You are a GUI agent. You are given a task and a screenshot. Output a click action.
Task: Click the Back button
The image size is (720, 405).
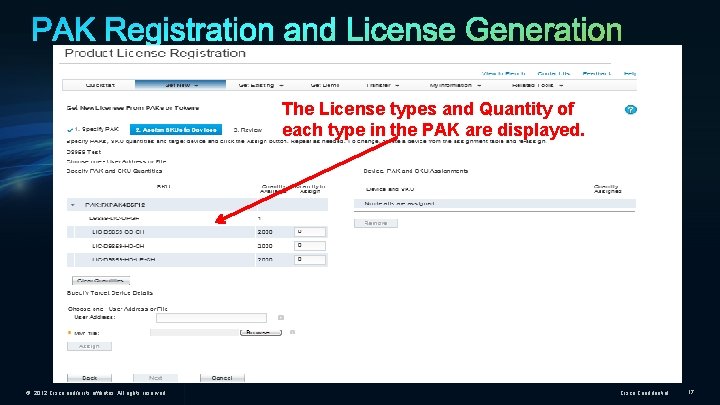pyautogui.click(x=89, y=378)
